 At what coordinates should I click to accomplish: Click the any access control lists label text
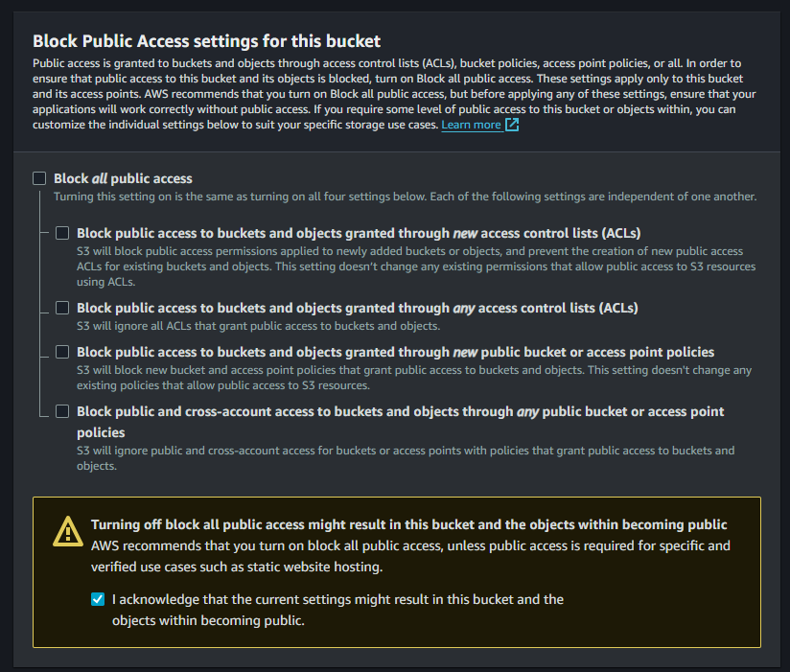point(357,308)
